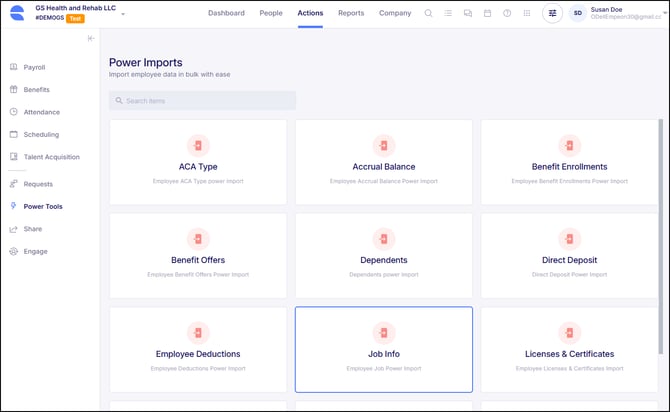
Task: Click the Power Tools pin icon
Action: tap(14, 206)
